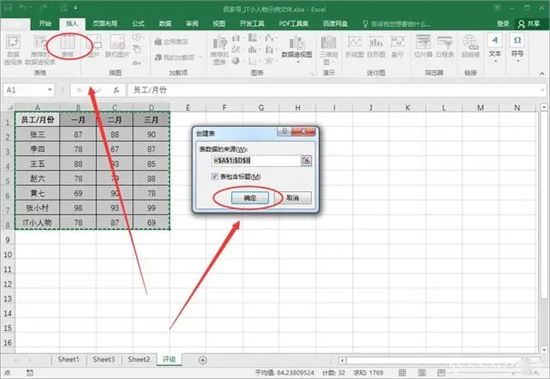Switch to Sheet1 tab
The width and height of the screenshot is (550, 379).
(68, 359)
